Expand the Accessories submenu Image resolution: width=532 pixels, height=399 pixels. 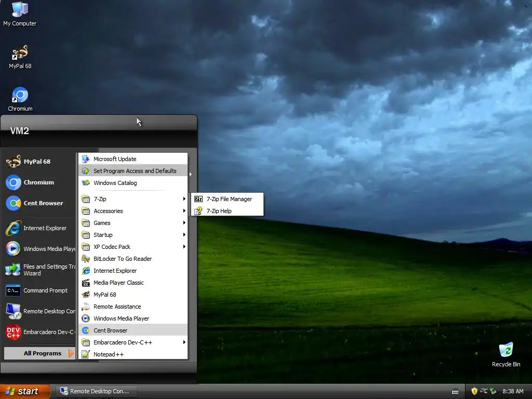click(133, 211)
